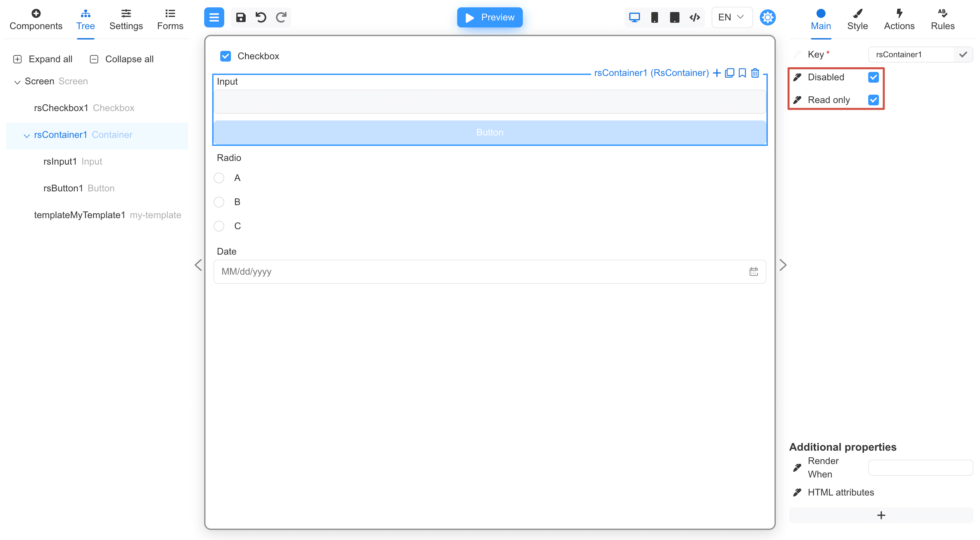Click the Preview button
980x540 pixels.
489,17
